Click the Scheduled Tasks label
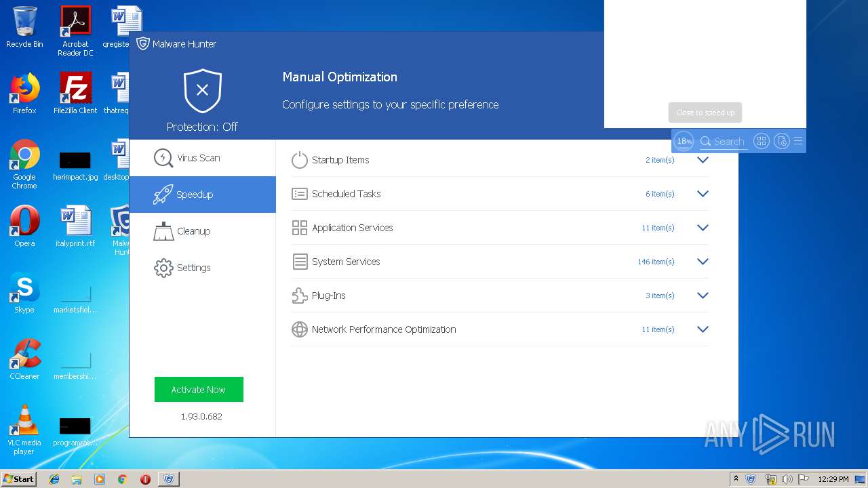868x488 pixels. coord(347,194)
